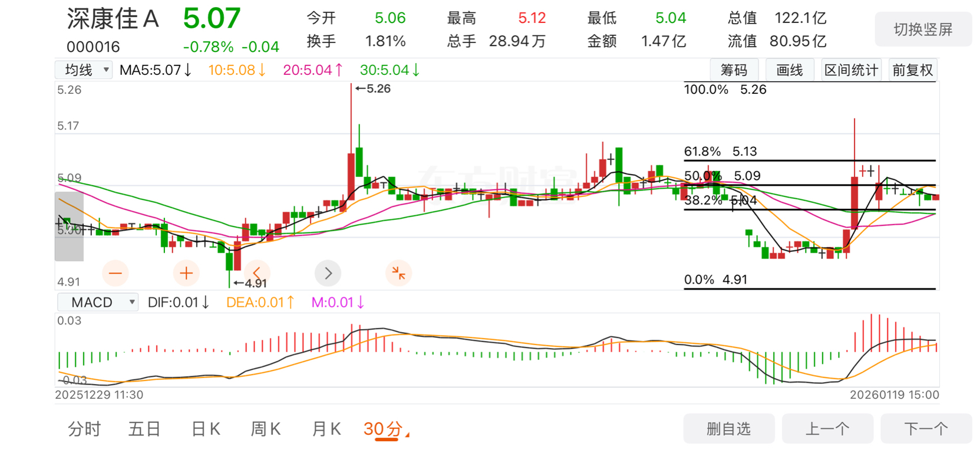The height and width of the screenshot is (453, 980).
Task: Switch to 月K chart tab
Action: pos(326,429)
